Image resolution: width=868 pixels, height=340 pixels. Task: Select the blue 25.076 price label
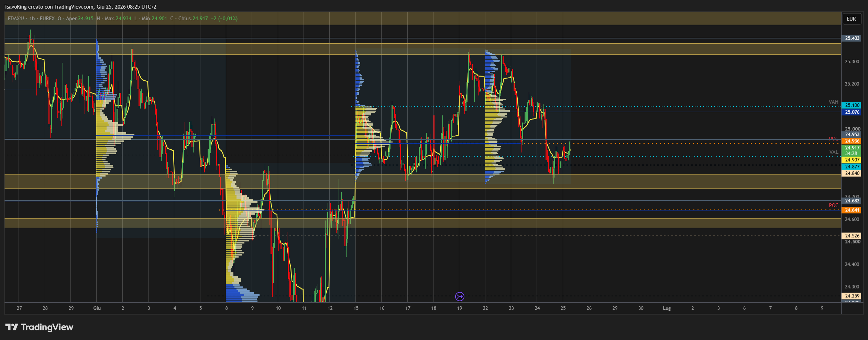click(851, 112)
